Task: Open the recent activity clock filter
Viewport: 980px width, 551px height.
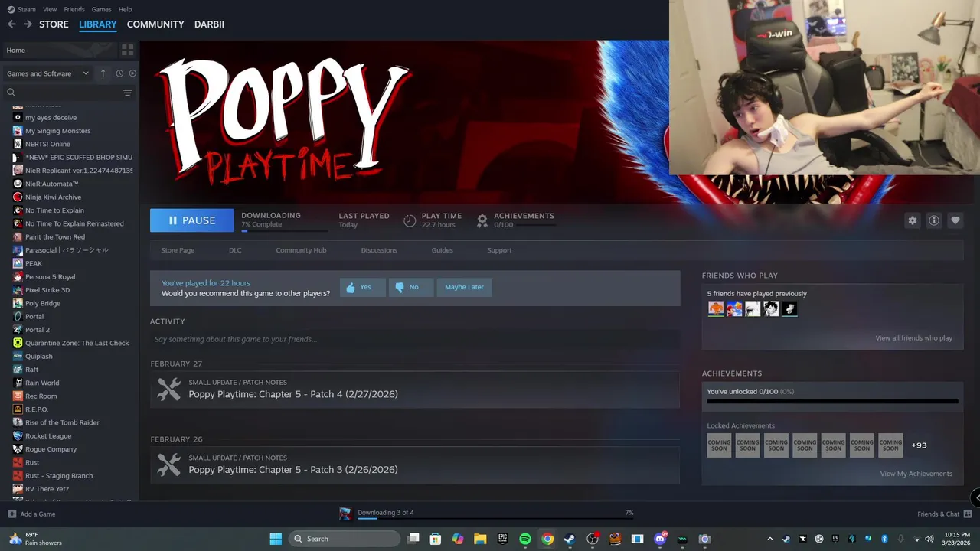Action: pyautogui.click(x=119, y=73)
